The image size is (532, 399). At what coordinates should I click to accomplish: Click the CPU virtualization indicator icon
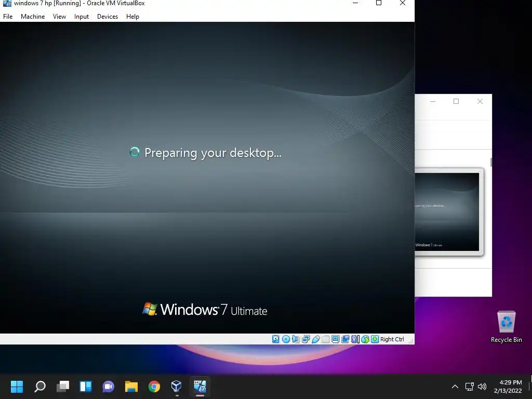pos(355,339)
